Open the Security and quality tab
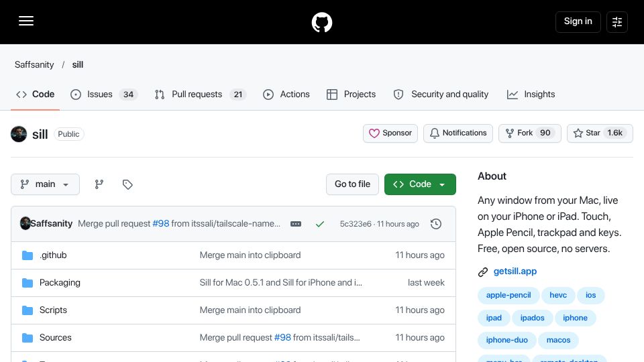Screen dimensions: 644x362 [x=441, y=95]
